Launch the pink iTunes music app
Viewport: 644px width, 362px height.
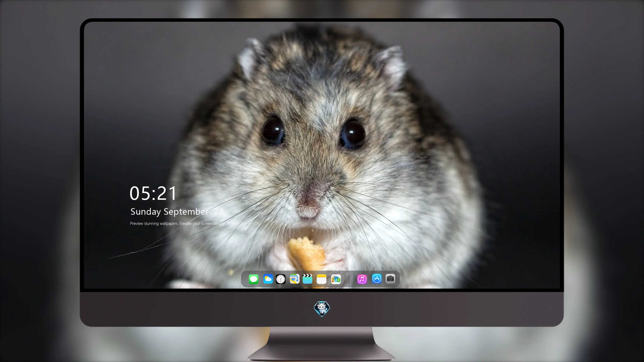click(x=362, y=279)
